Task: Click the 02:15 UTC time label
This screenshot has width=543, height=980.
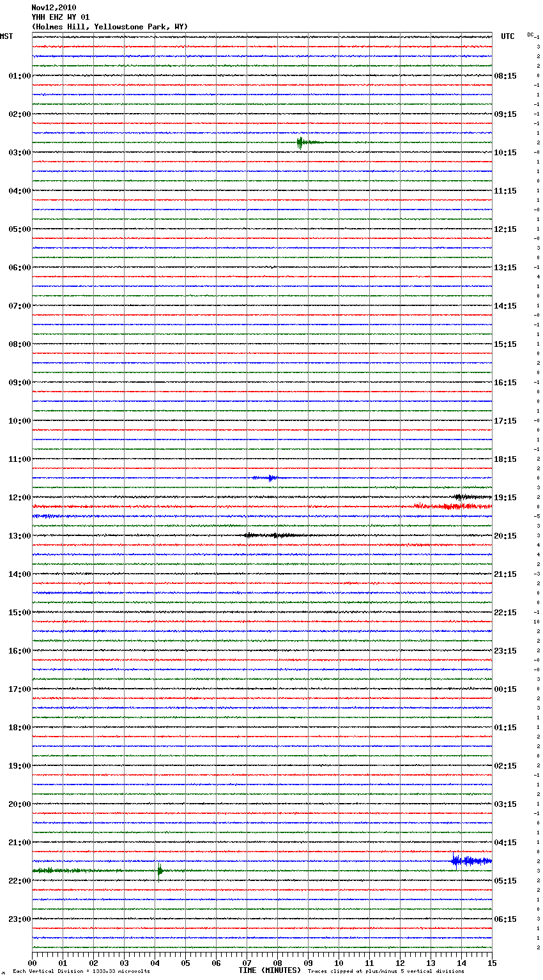Action: pyautogui.click(x=505, y=766)
